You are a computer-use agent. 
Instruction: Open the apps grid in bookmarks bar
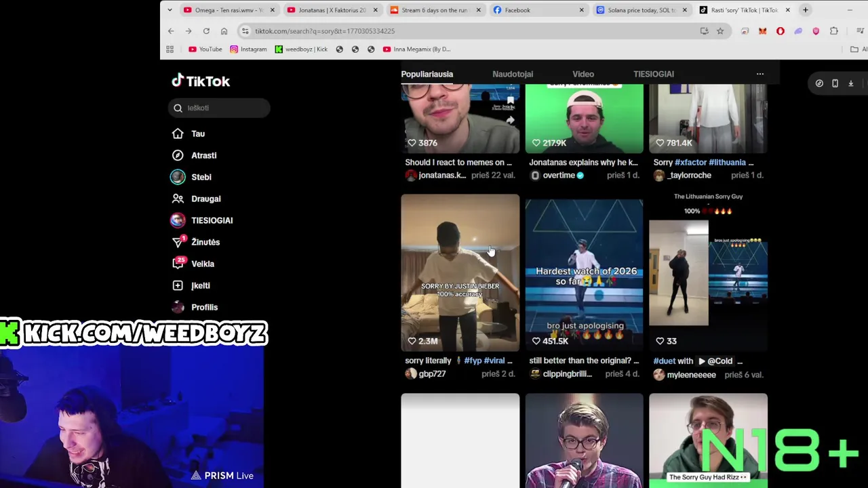(x=170, y=49)
